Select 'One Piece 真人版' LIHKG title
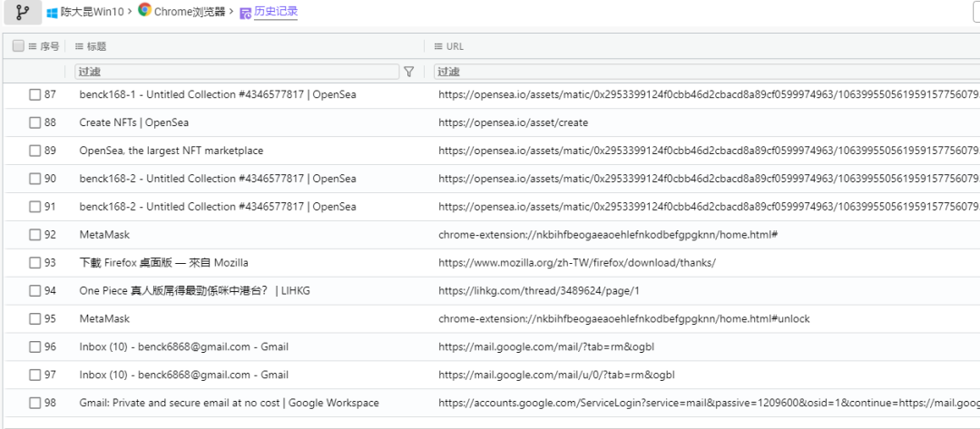This screenshot has width=980, height=429. (194, 290)
